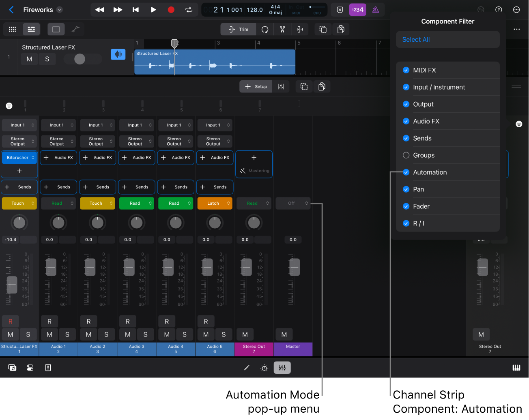Toggle record enable on Structured Laser FX strip
This screenshot has width=529, height=420.
[11, 321]
